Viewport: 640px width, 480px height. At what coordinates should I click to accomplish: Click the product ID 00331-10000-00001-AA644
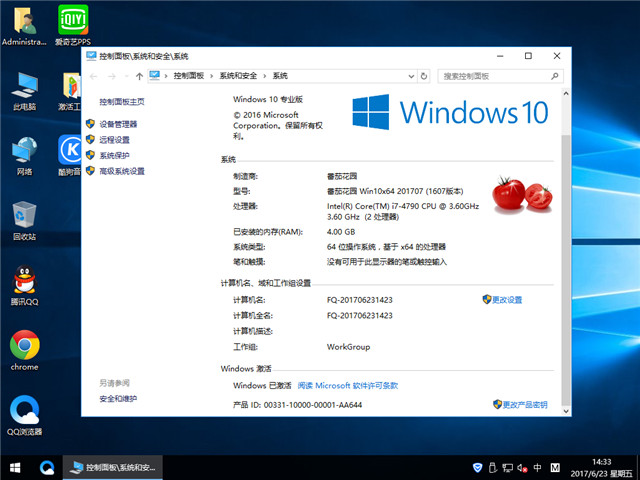[313, 405]
